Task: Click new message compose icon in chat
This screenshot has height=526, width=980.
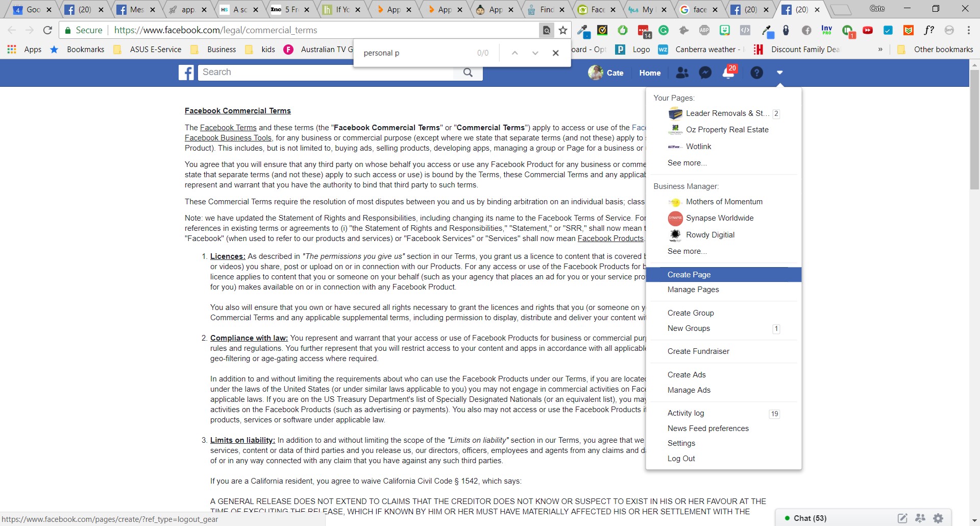Action: point(902,518)
